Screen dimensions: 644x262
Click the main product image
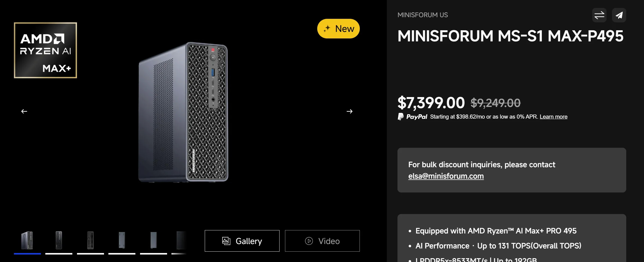[183, 112]
